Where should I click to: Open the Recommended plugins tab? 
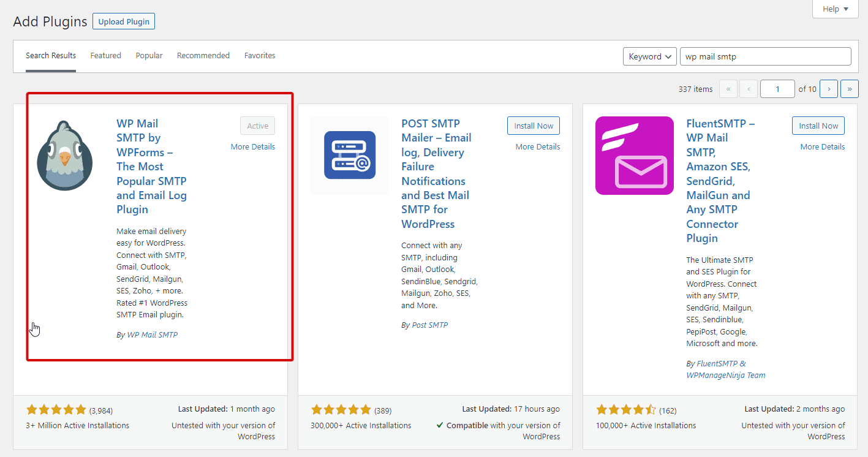[x=203, y=56]
